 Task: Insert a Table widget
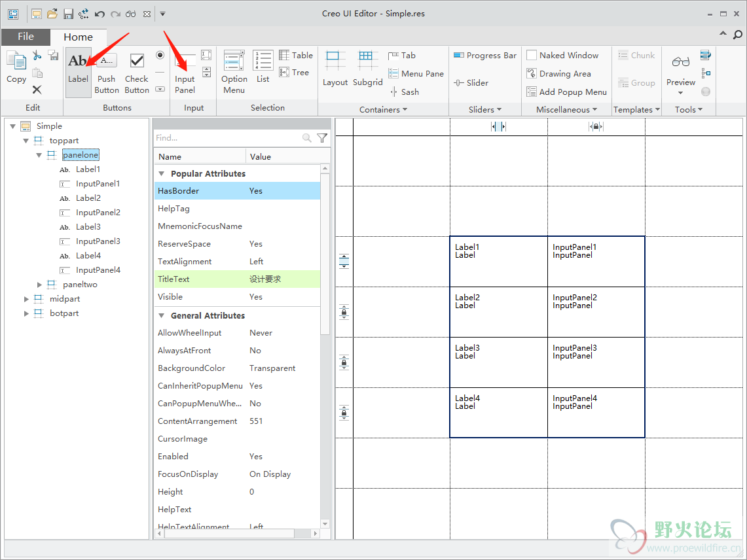(296, 55)
